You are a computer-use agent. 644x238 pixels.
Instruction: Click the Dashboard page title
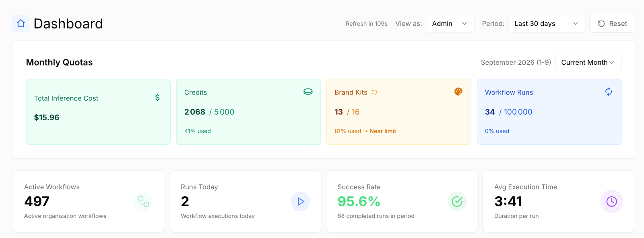pos(68,24)
